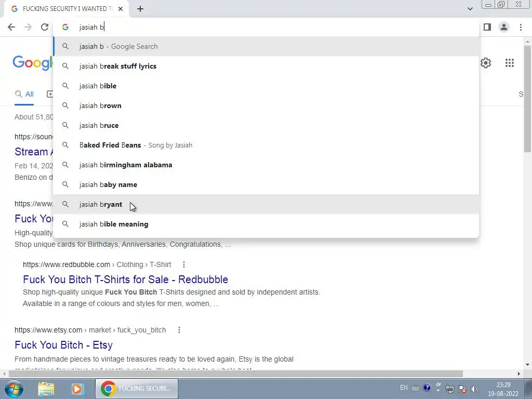532x399 pixels.
Task: Choose the 'jasiah bruce' suggestion
Action: tap(266, 125)
